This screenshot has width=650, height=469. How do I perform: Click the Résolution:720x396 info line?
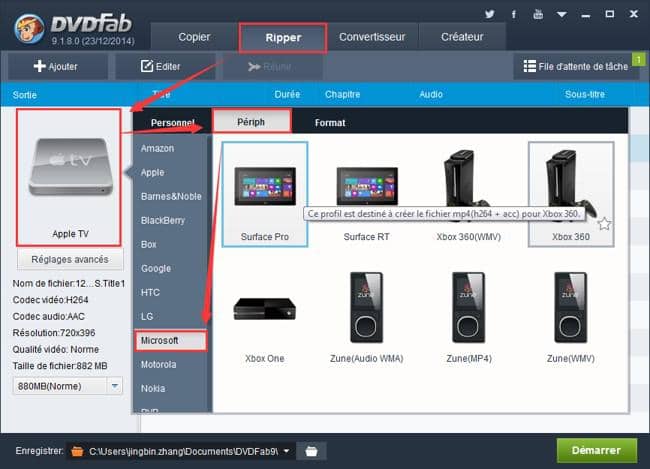[54, 333]
